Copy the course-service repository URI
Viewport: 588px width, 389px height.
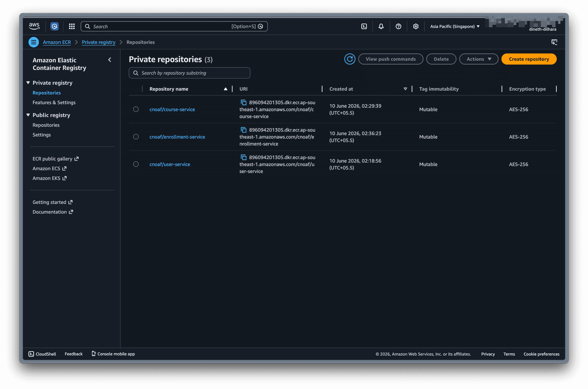pyautogui.click(x=243, y=102)
